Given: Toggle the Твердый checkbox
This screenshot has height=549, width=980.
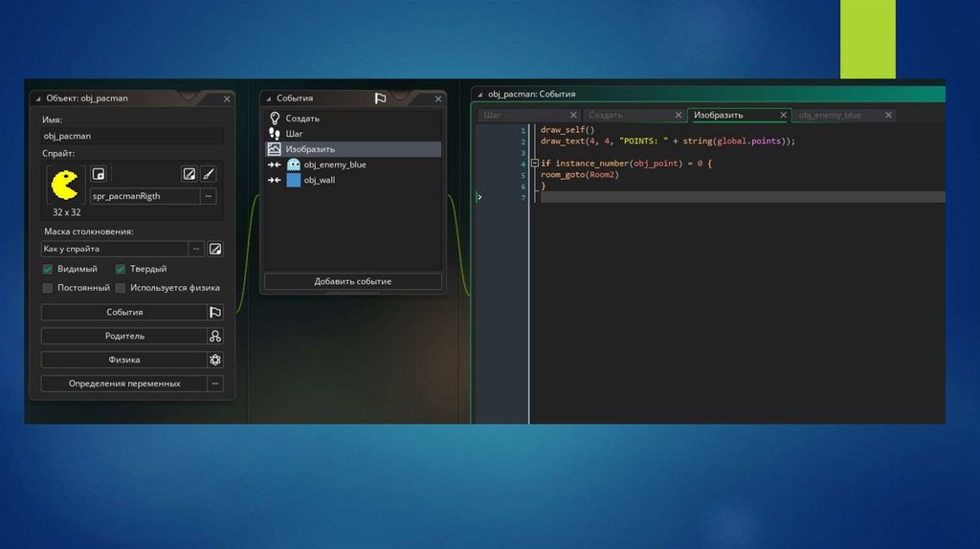Looking at the screenshot, I should [120, 269].
